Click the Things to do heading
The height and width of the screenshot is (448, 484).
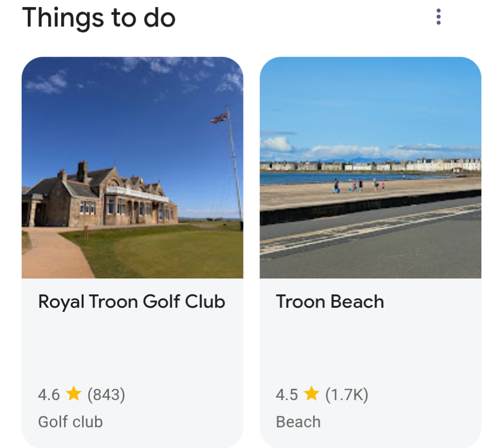(99, 18)
